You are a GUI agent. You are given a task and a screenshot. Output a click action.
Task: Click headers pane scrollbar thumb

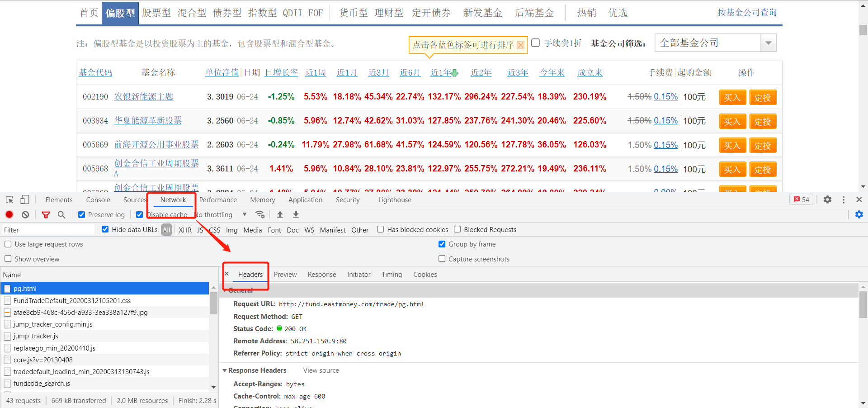(863, 305)
